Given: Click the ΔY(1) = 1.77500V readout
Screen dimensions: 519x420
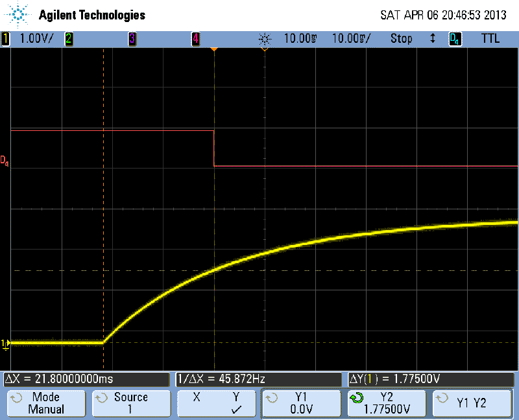Looking at the screenshot, I should point(431,379).
